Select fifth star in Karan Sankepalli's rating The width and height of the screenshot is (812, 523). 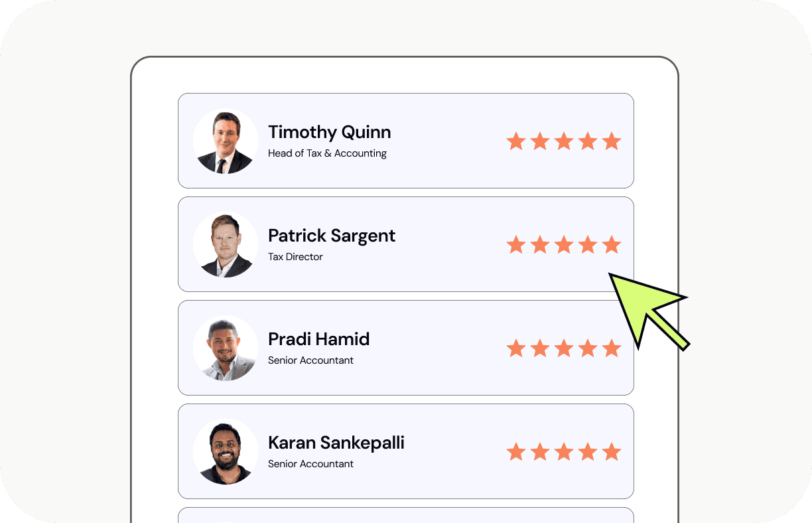click(612, 452)
